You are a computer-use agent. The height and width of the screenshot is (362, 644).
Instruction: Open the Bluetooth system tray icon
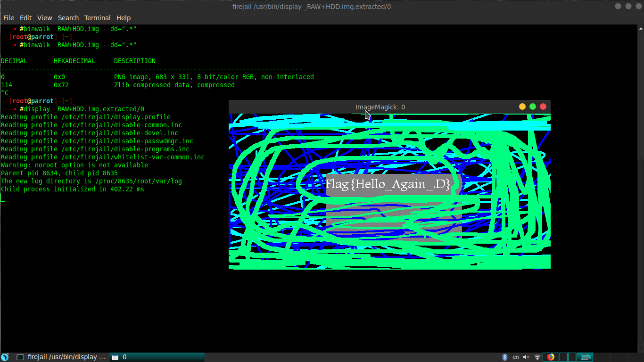click(505, 357)
